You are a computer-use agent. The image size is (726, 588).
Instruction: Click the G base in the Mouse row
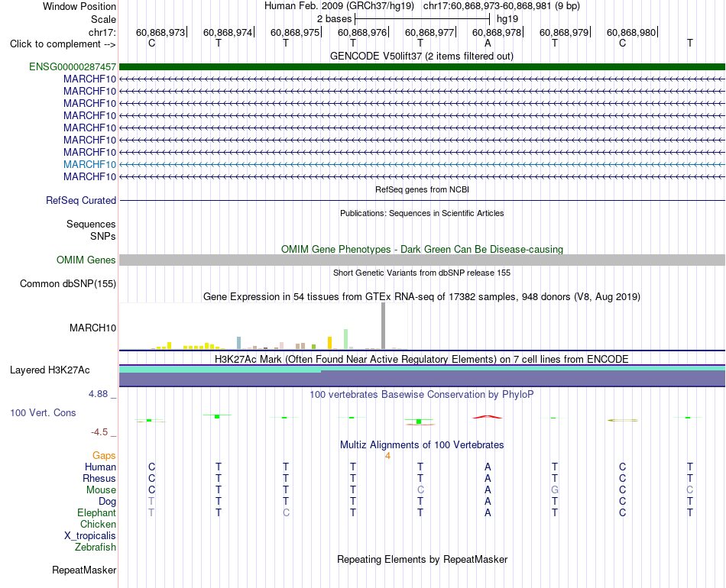pos(555,489)
